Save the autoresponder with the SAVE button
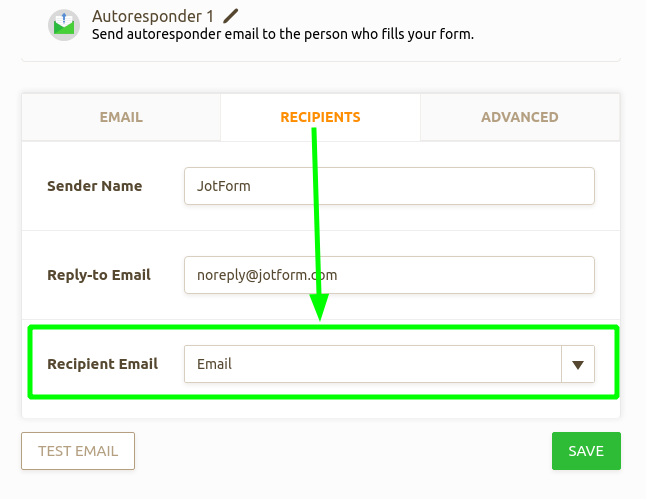 (x=585, y=451)
